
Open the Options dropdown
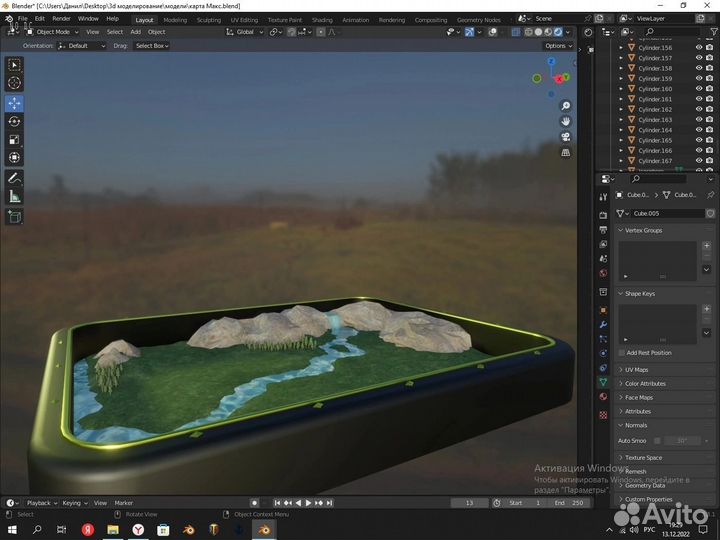tap(558, 46)
